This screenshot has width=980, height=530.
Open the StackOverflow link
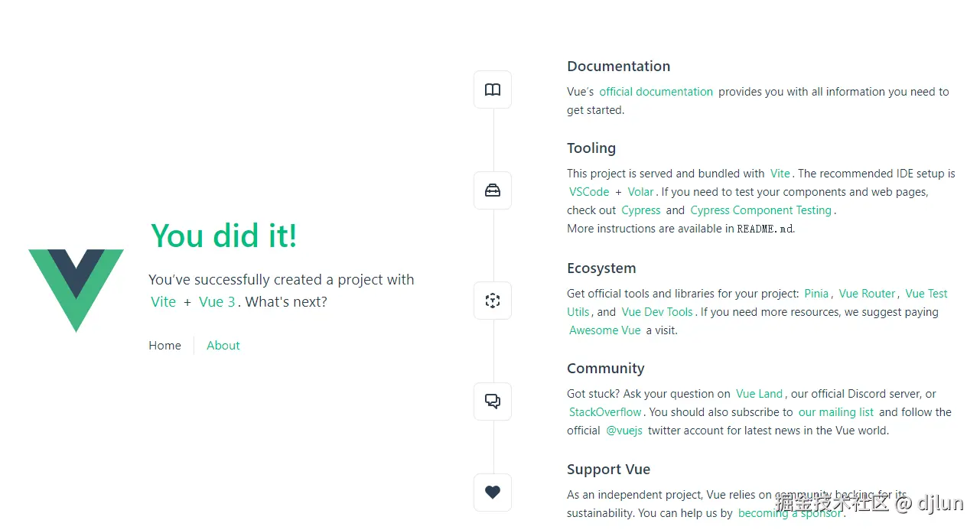[605, 412]
